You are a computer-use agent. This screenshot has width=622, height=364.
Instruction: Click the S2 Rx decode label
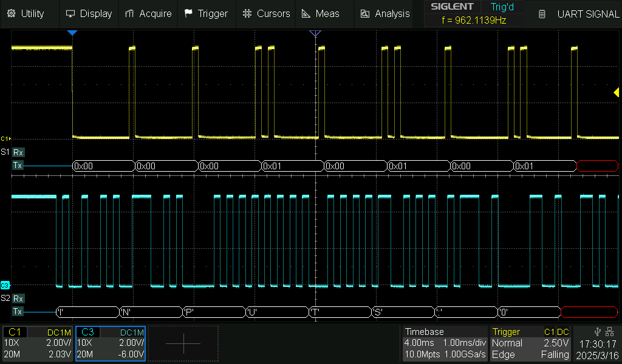[18, 298]
